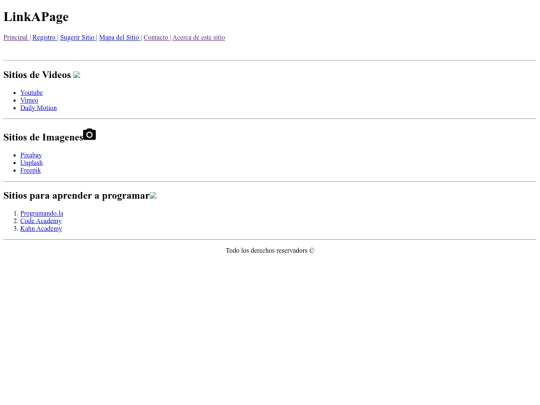Select the Sitios de Videos heading

coord(37,75)
